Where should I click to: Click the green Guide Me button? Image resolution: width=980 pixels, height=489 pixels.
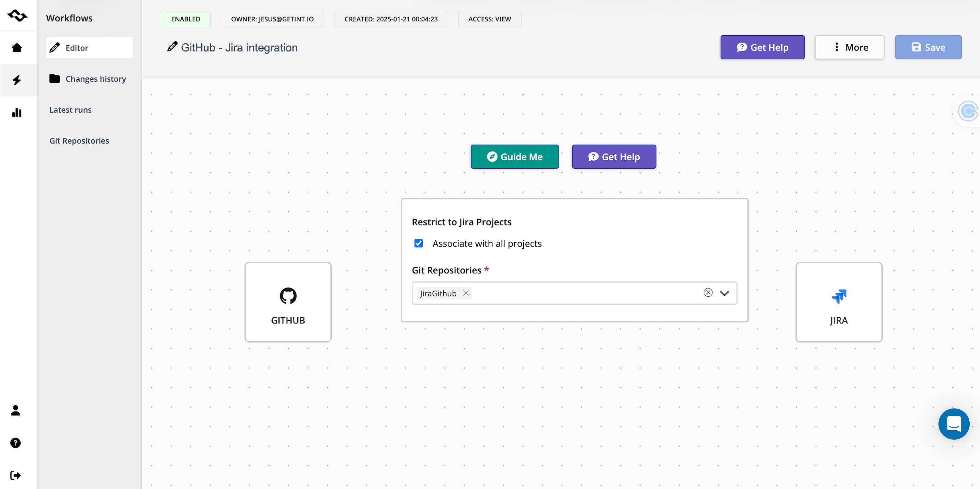514,156
